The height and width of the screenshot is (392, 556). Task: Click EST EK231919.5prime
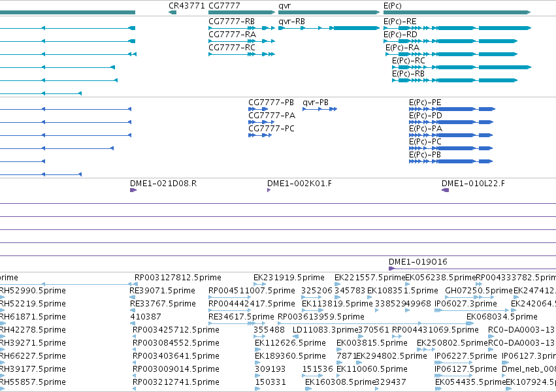pos(289,278)
